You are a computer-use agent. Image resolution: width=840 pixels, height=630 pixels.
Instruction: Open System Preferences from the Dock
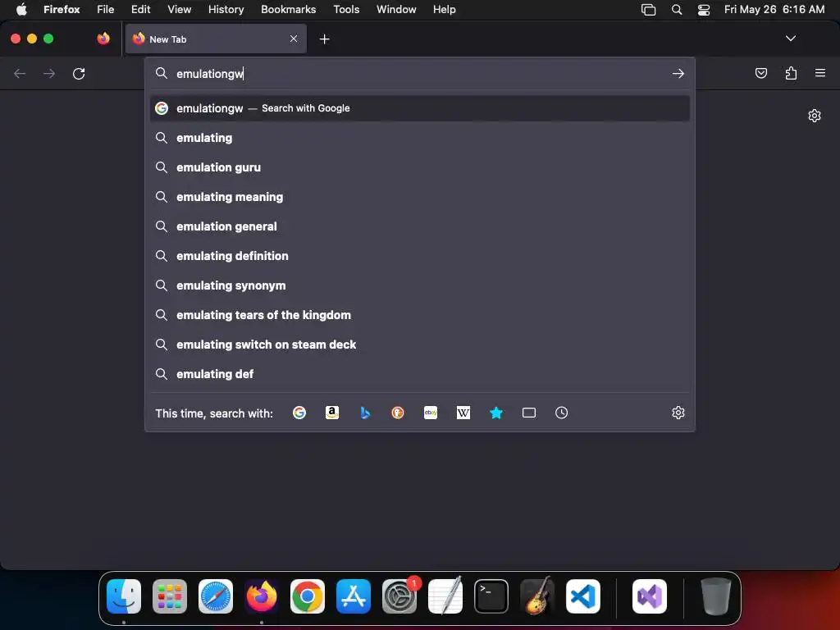399,596
